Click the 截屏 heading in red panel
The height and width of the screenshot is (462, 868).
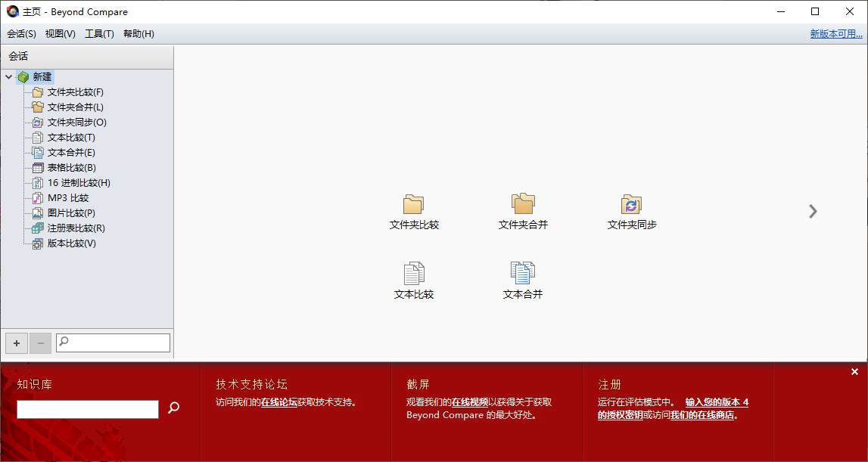point(418,385)
